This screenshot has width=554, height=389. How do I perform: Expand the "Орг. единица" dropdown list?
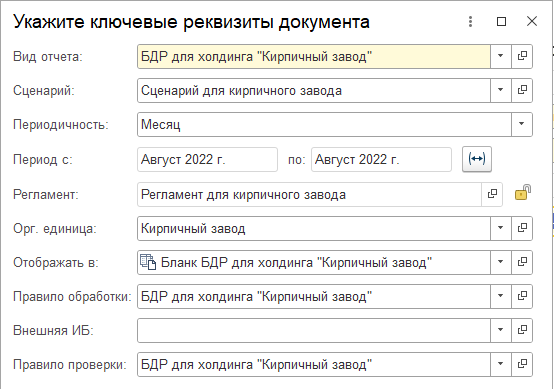tap(501, 228)
